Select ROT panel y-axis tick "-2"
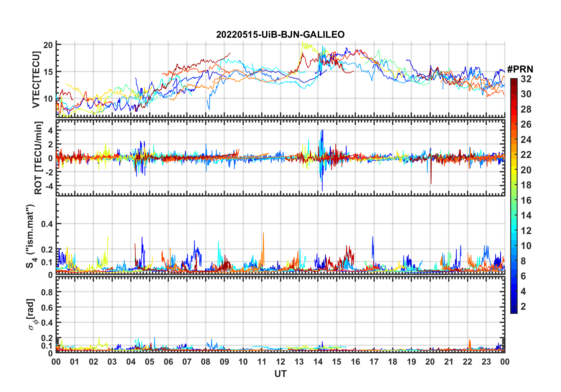The image size is (561, 392). click(x=49, y=172)
